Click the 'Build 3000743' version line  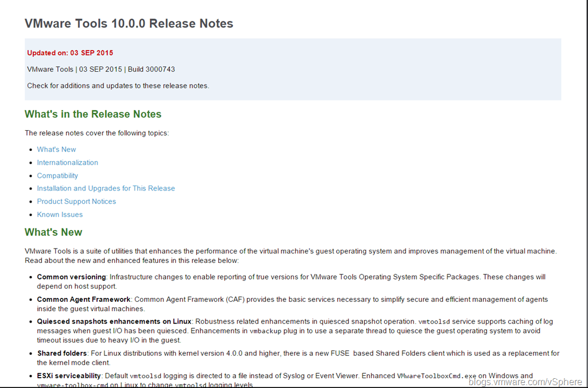click(x=101, y=69)
